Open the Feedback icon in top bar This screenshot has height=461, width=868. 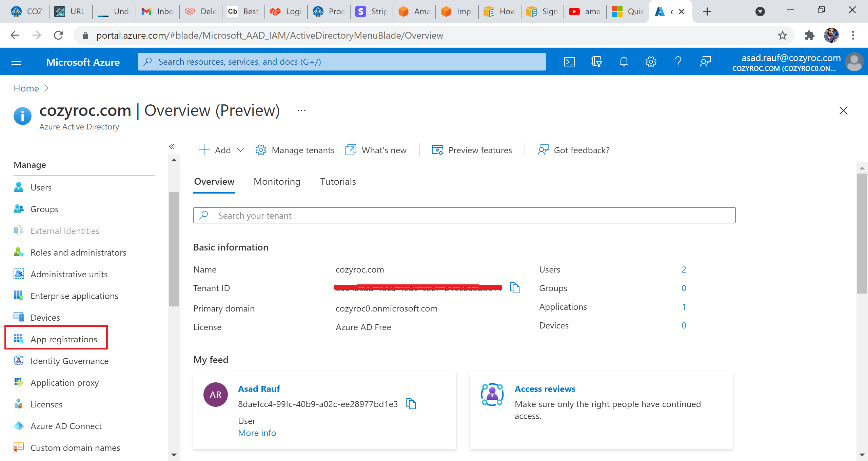(705, 62)
